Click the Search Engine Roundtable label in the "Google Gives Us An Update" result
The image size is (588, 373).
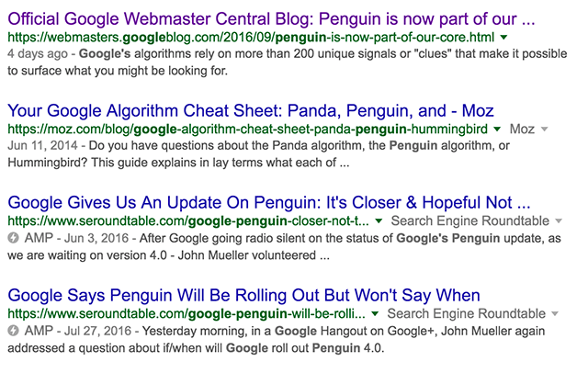click(469, 221)
